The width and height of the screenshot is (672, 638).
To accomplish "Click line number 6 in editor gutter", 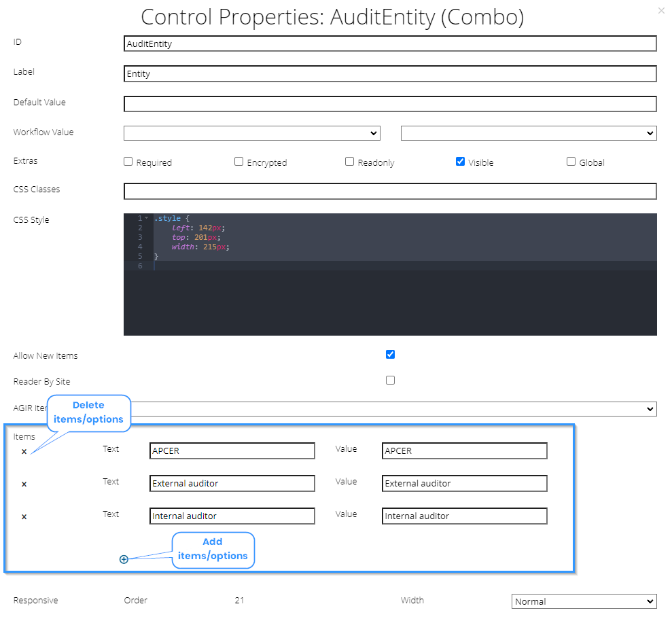I will (140, 266).
